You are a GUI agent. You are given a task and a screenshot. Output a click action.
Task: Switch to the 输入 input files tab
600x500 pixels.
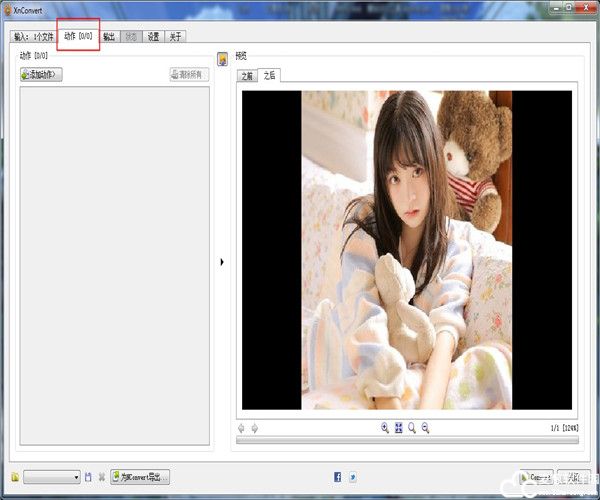click(34, 37)
